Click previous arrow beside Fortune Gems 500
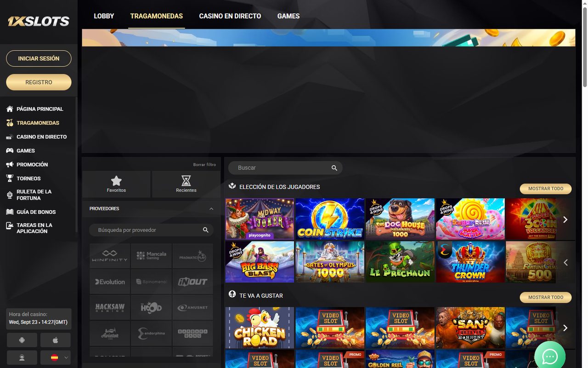Screen dimensions: 588x368 pyautogui.click(x=565, y=262)
